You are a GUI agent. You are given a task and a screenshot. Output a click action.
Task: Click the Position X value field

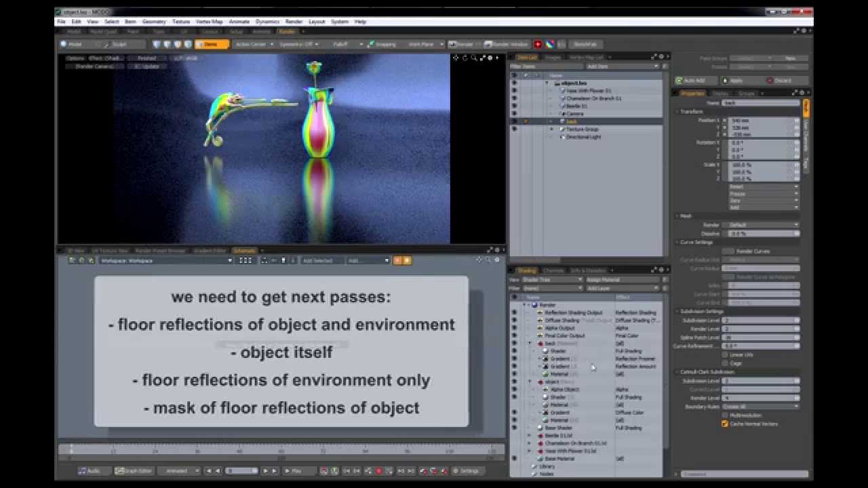coord(764,120)
